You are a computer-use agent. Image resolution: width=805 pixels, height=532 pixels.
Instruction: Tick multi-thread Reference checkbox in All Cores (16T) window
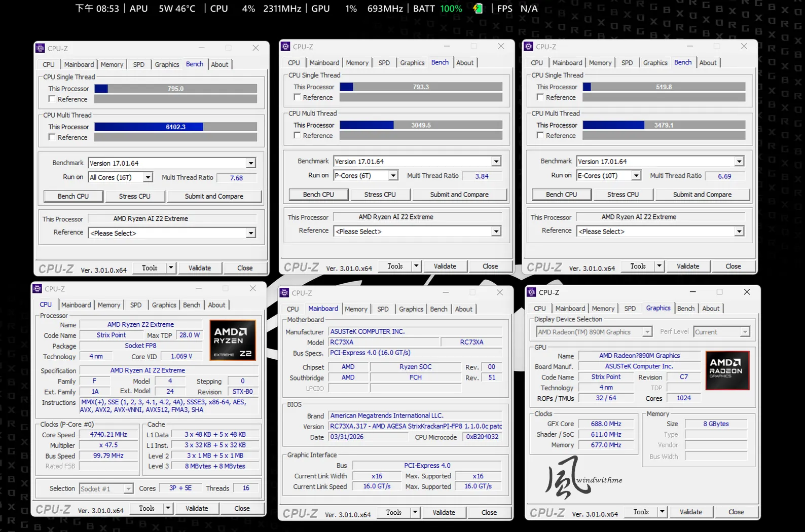coord(52,137)
